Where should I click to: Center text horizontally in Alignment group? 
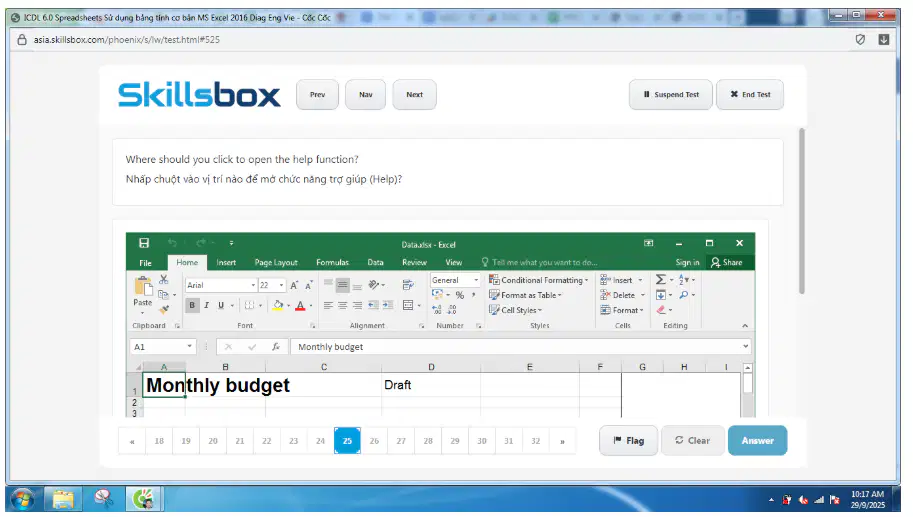[343, 305]
